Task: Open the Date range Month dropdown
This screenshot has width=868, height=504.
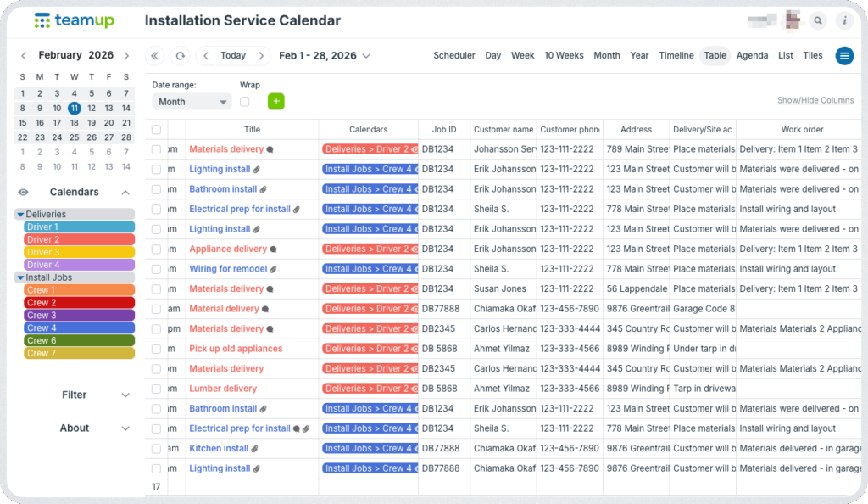Action: pyautogui.click(x=192, y=102)
